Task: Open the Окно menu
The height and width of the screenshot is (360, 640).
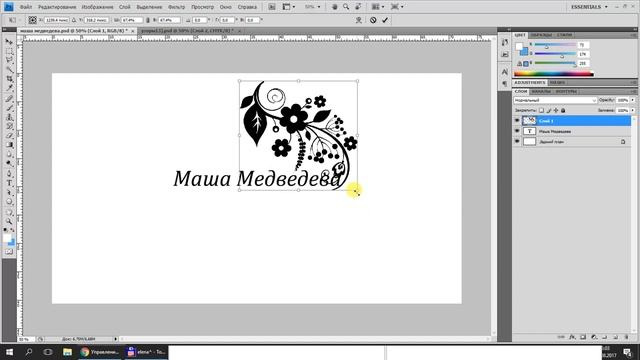Action: click(225, 7)
